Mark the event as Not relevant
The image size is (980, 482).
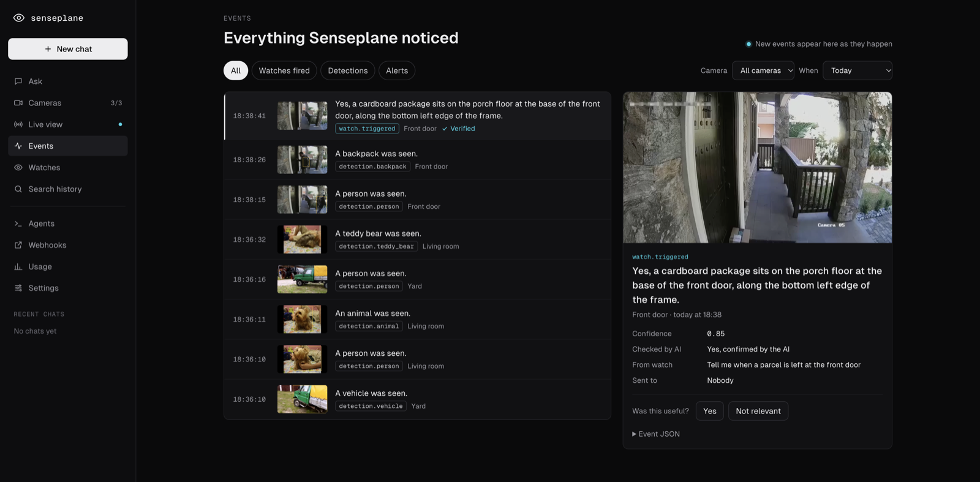[x=758, y=411]
